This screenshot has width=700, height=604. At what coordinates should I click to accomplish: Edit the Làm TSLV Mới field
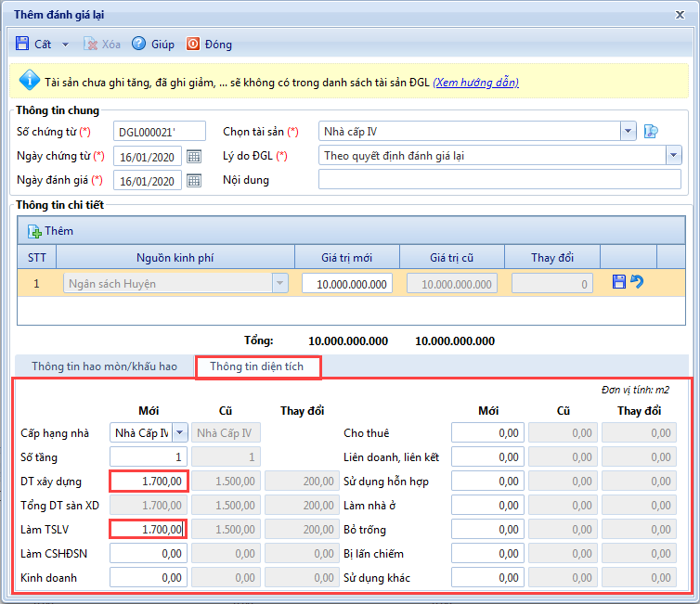149,529
